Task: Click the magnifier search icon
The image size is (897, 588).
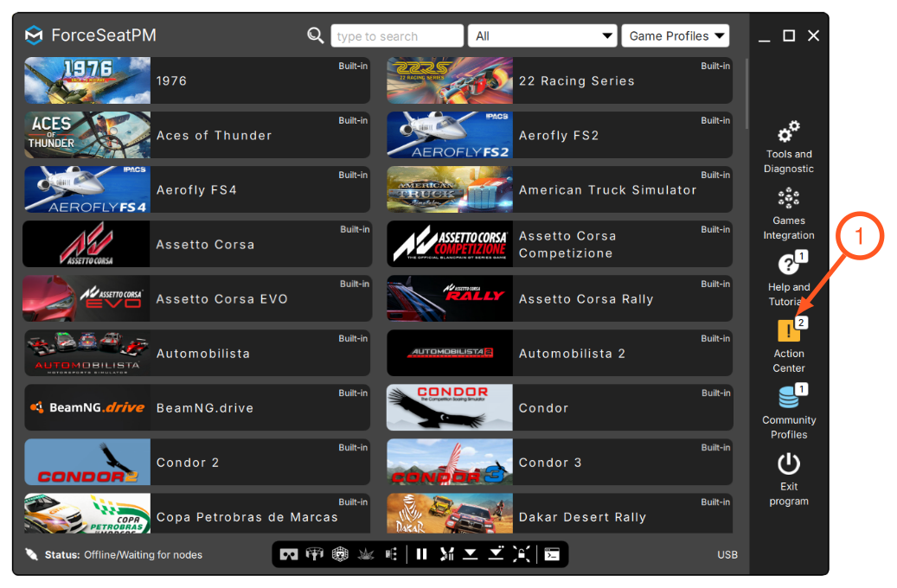Action: [315, 35]
